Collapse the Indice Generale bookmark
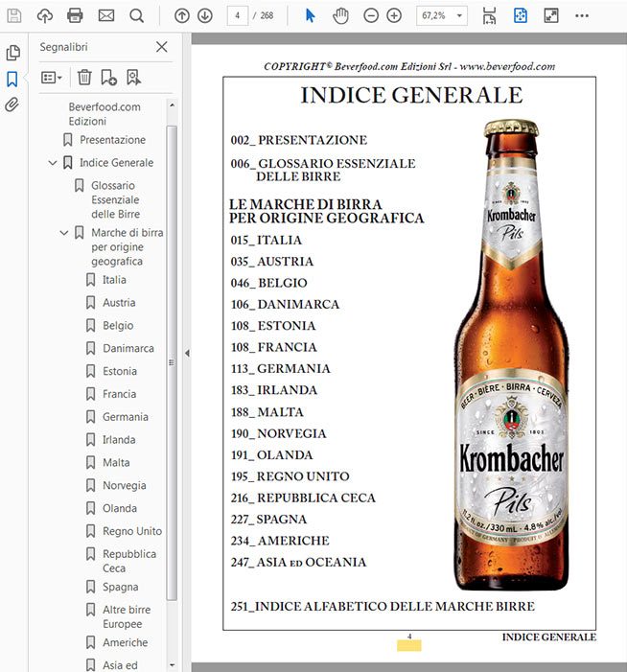Image resolution: width=627 pixels, height=672 pixels. coord(53,163)
